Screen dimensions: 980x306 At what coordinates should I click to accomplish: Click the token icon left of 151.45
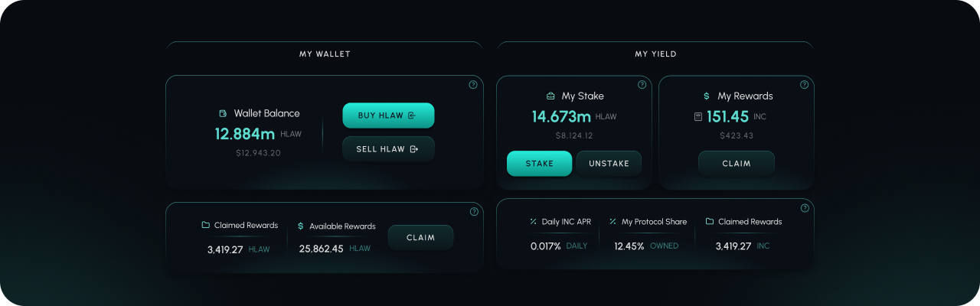(697, 117)
